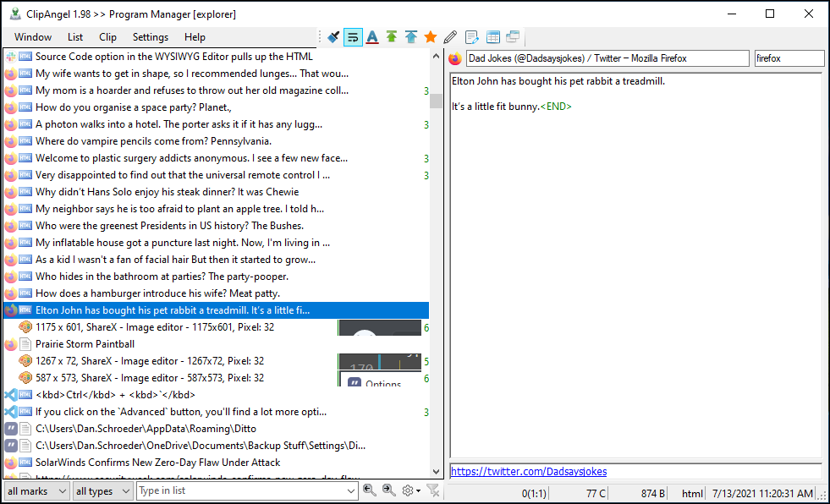This screenshot has width=830, height=504.
Task: Mark clip as favorite with orange star
Action: 431,37
